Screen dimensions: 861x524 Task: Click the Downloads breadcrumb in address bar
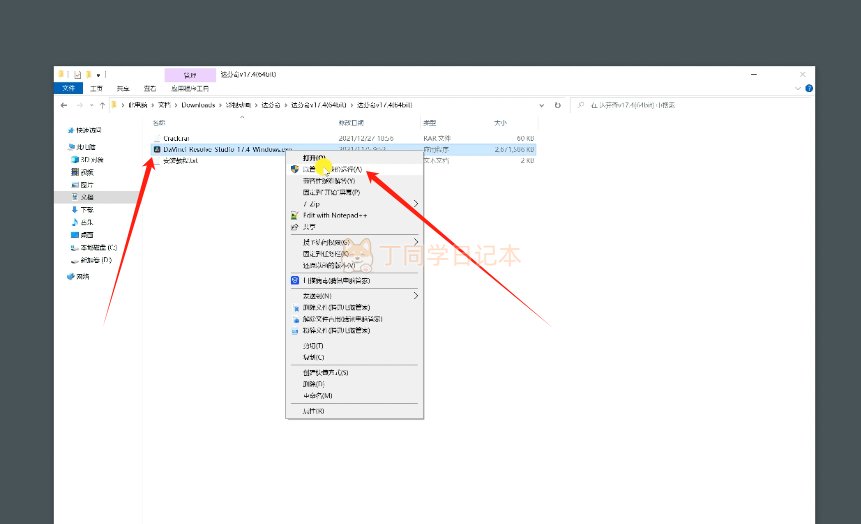[197, 105]
